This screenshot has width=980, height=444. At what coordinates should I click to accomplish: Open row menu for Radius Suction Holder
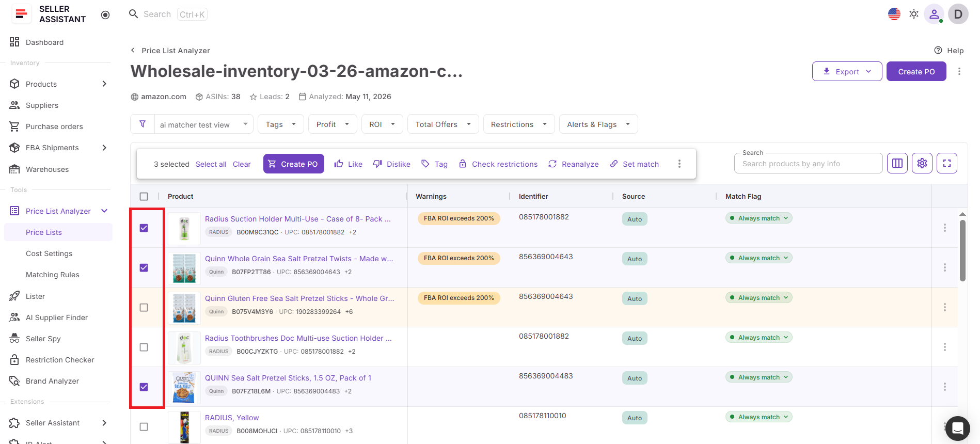pyautogui.click(x=945, y=228)
